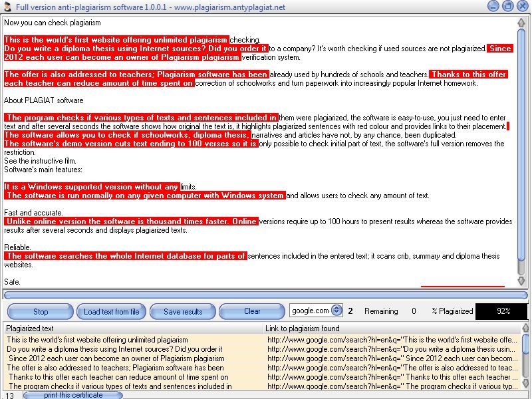Click the number 13 in status bar
This screenshot has width=532, height=399.
(9, 395)
